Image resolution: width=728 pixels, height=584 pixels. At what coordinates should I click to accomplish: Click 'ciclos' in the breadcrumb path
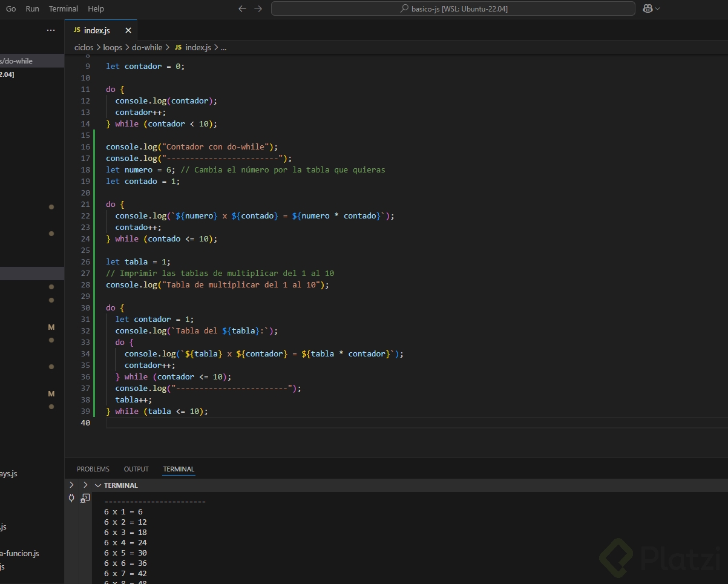(84, 47)
